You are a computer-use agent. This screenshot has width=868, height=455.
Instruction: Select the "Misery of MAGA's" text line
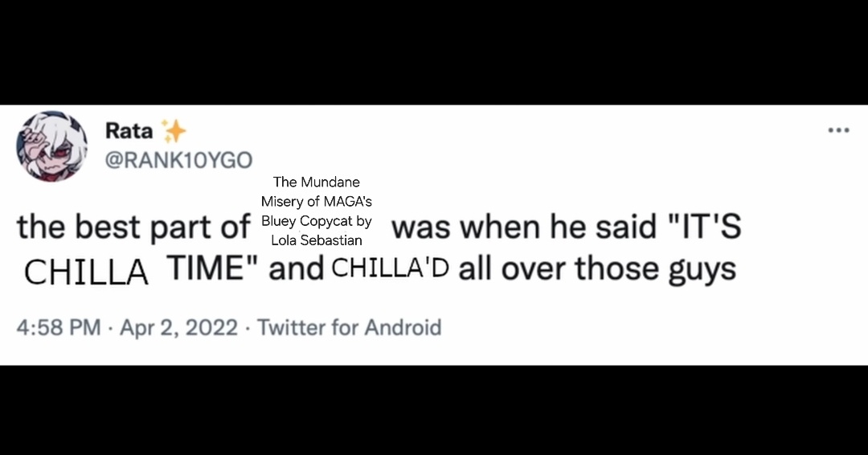coord(317,202)
